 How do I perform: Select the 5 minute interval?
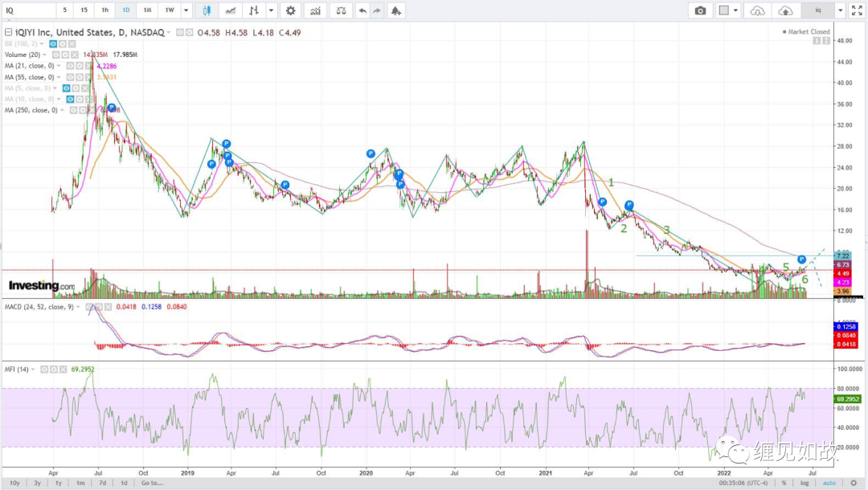click(x=65, y=10)
